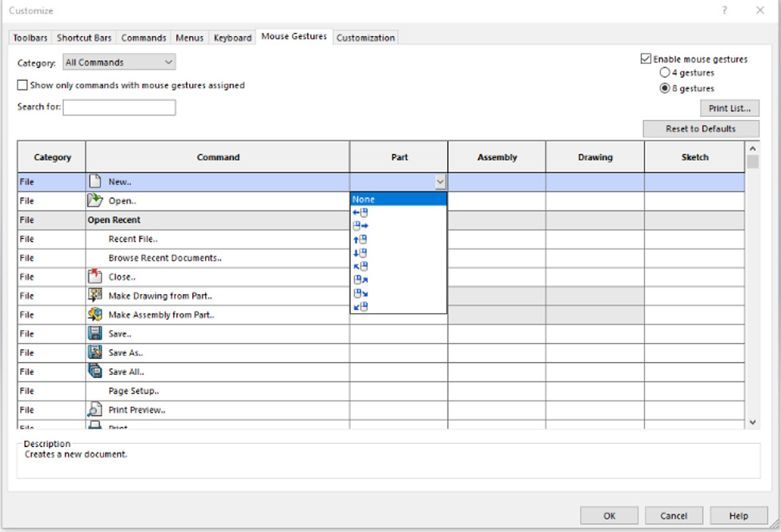This screenshot has height=532, width=781.
Task: Close the Customize dialog with the X
Action: (x=760, y=10)
